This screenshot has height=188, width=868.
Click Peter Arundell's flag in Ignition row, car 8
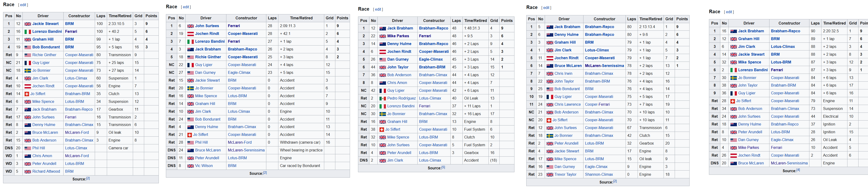733,132
